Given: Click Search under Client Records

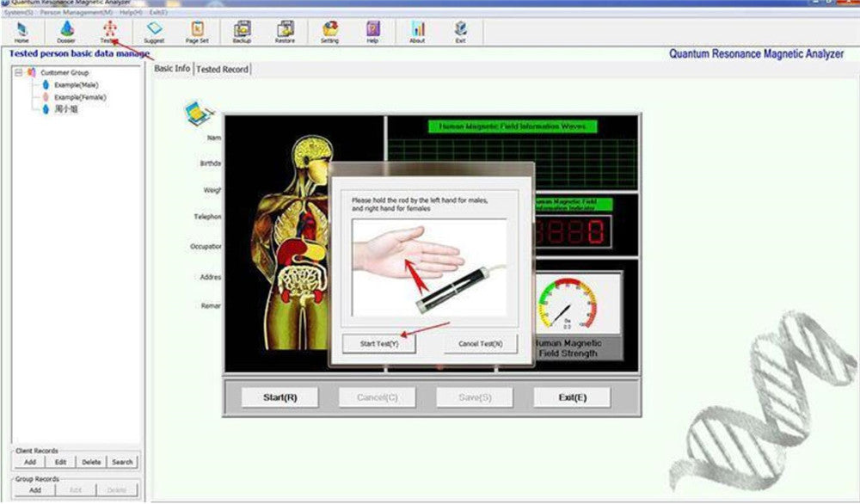Looking at the screenshot, I should (x=122, y=462).
